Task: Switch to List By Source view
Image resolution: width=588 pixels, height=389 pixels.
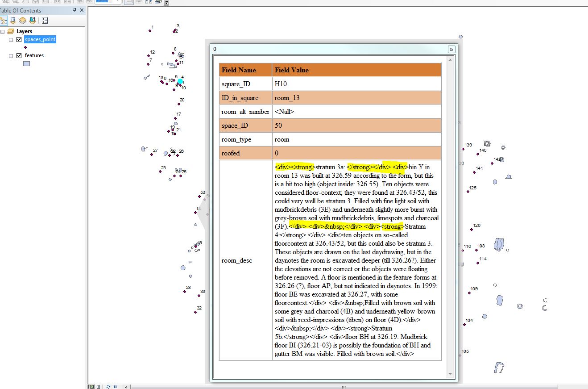Action: [12, 20]
